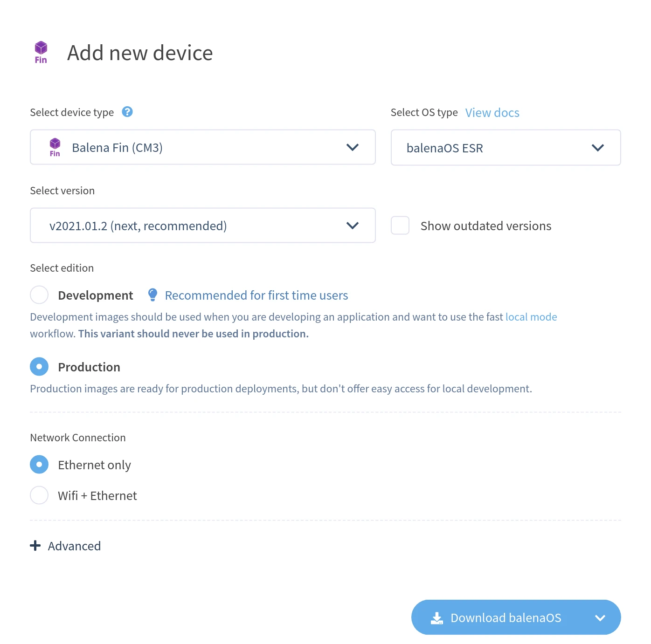Click the plus icon beside Advanced
The height and width of the screenshot is (644, 651).
click(35, 545)
